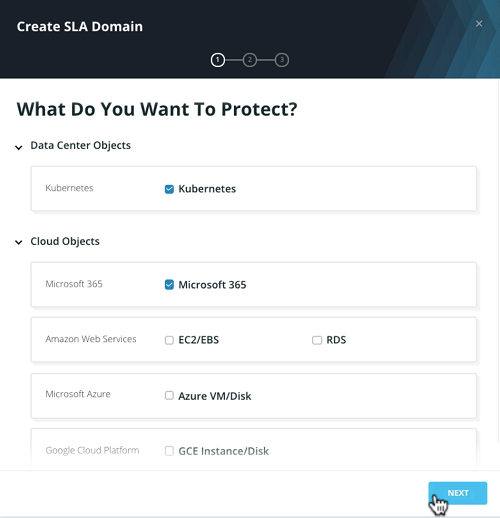
Task: Click the EC2/EBS label text
Action: pyautogui.click(x=199, y=340)
